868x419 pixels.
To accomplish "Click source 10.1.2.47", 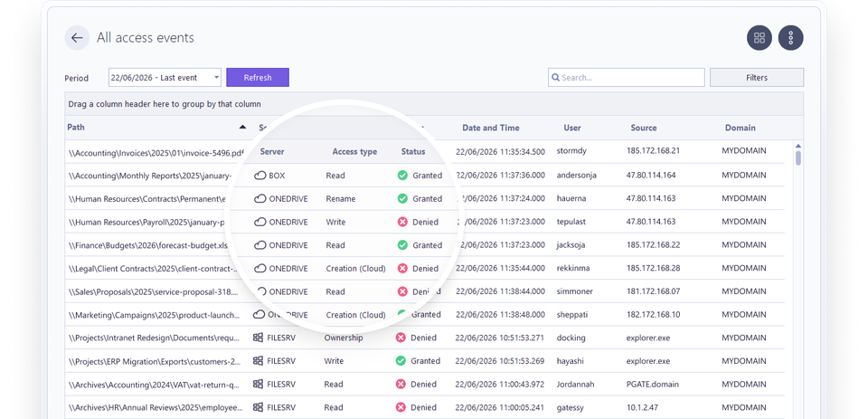I will click(642, 407).
